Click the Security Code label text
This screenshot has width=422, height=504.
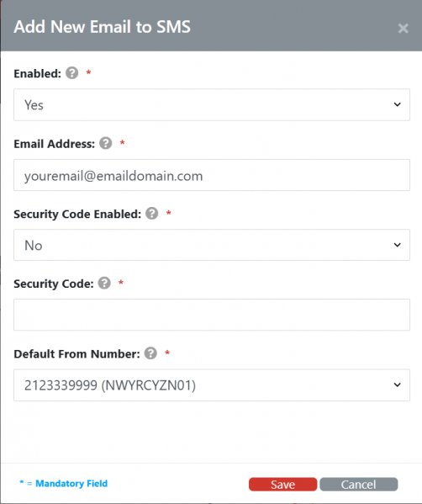[x=54, y=284]
